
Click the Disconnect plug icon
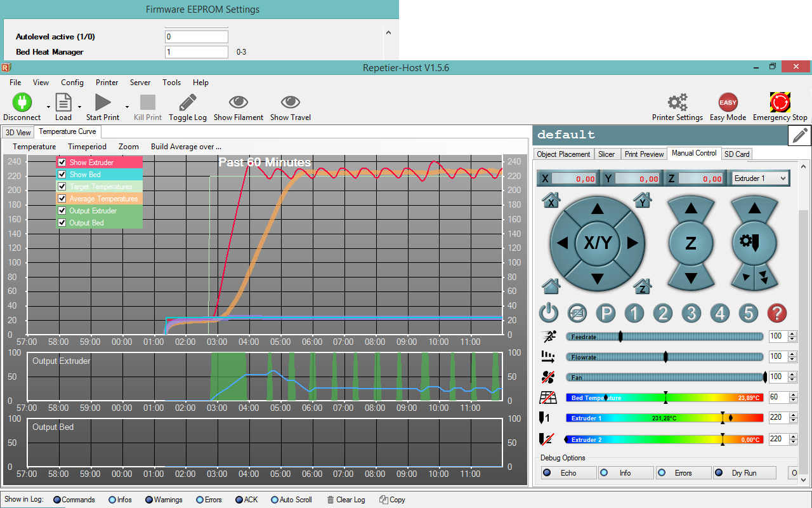tap(22, 102)
